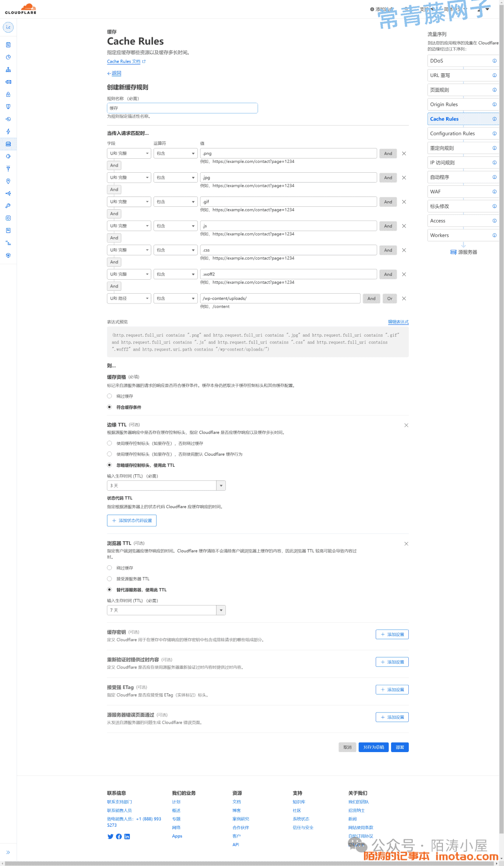Select 忽略缓存控制标头，使用此 TTL
The height and width of the screenshot is (866, 504).
pyautogui.click(x=110, y=465)
